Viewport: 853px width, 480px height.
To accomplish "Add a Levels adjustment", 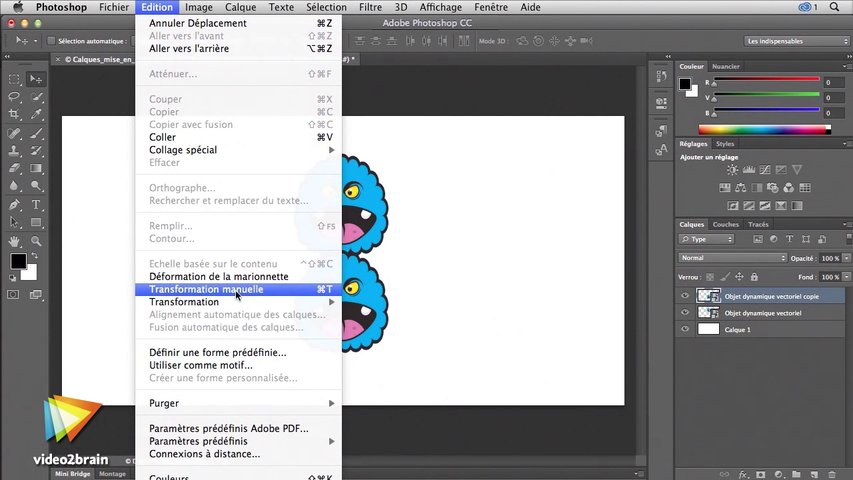I will [x=749, y=170].
